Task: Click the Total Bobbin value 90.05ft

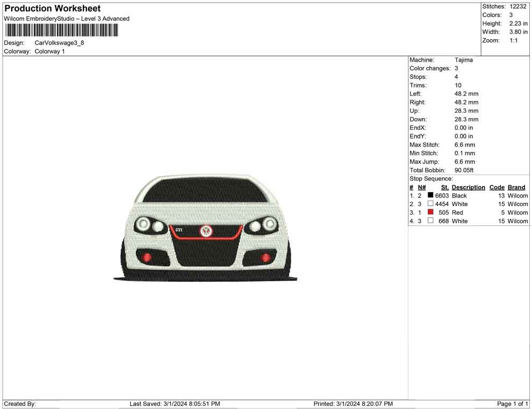Action: (x=464, y=170)
